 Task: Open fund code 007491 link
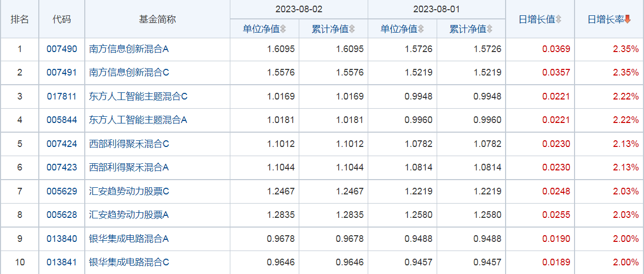(x=62, y=72)
